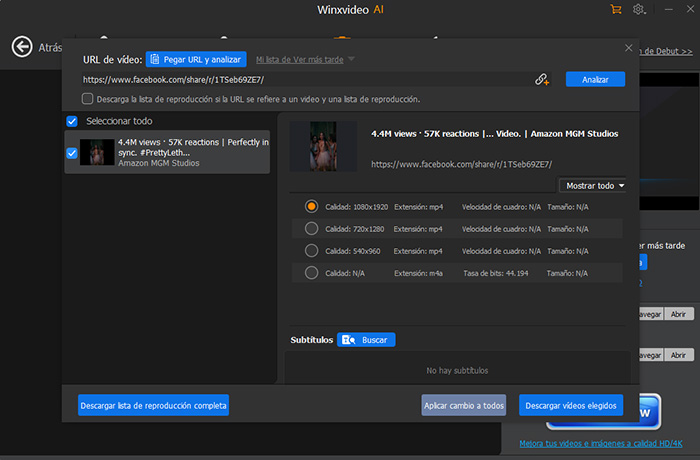Click Descargar lista de reproducción completa
This screenshot has width=700, height=460.
coord(154,406)
